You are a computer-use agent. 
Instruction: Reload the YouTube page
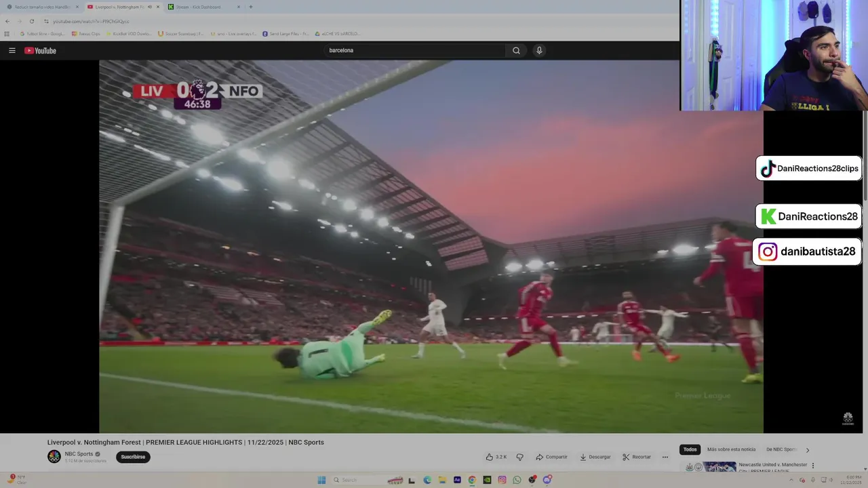32,21
